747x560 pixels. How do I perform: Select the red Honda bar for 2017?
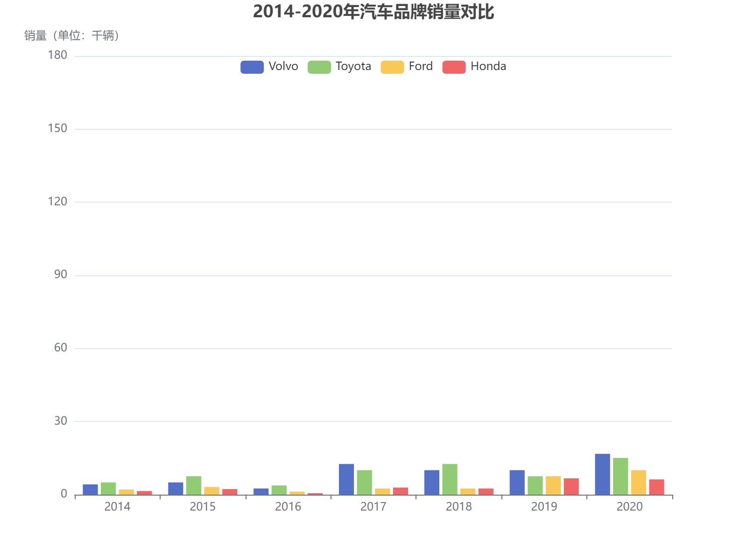(x=401, y=491)
